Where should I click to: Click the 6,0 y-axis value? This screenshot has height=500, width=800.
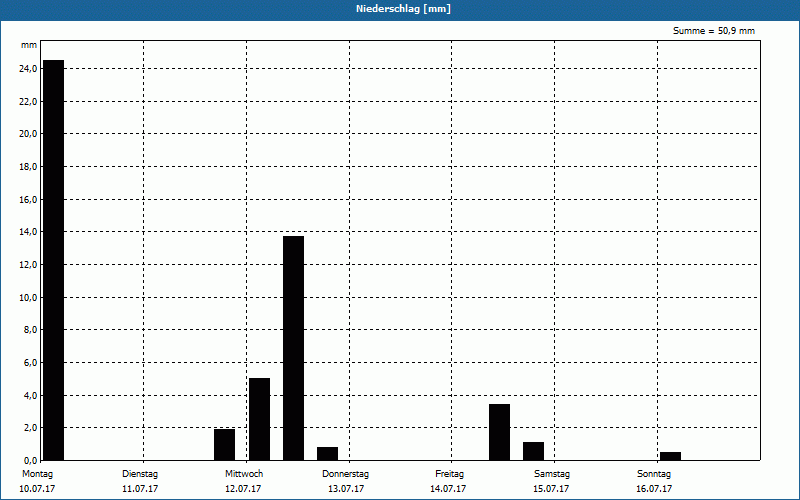click(x=30, y=363)
